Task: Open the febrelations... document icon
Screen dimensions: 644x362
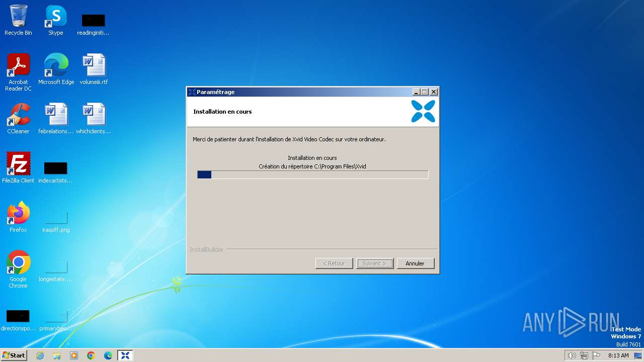Action: pyautogui.click(x=56, y=118)
